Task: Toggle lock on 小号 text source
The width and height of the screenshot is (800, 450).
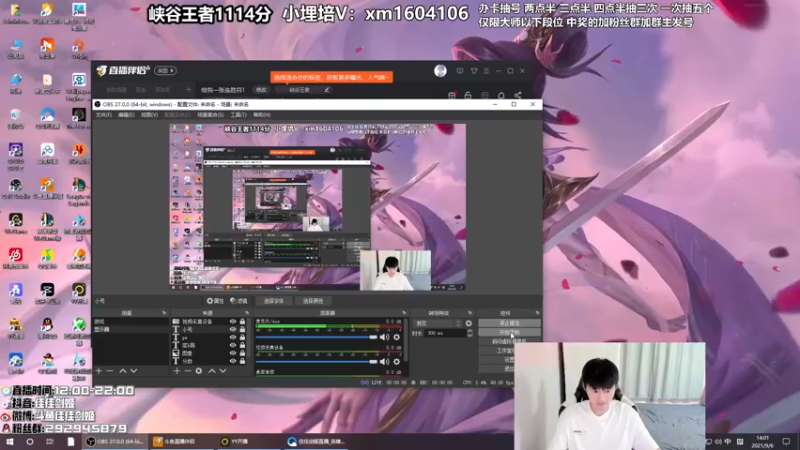Action: pos(242,330)
